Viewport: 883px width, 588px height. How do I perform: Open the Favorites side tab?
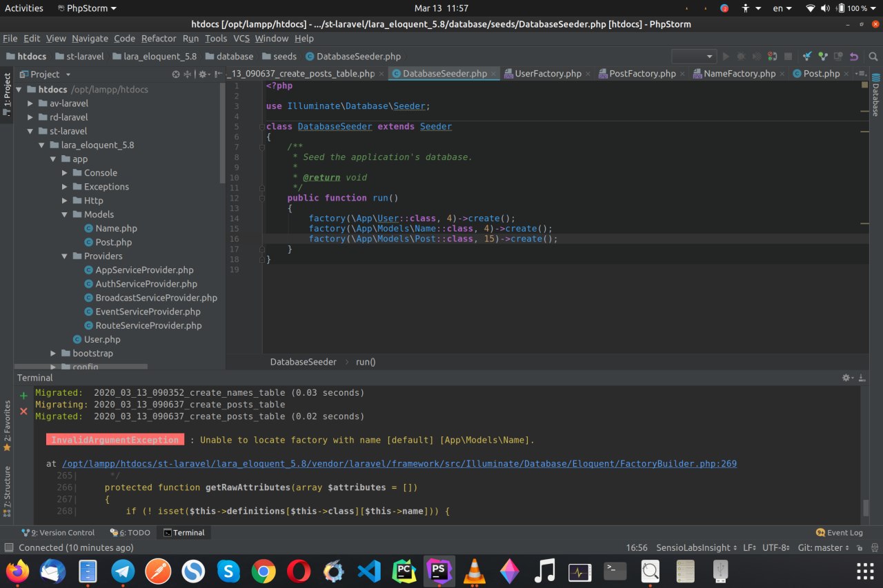[7, 426]
